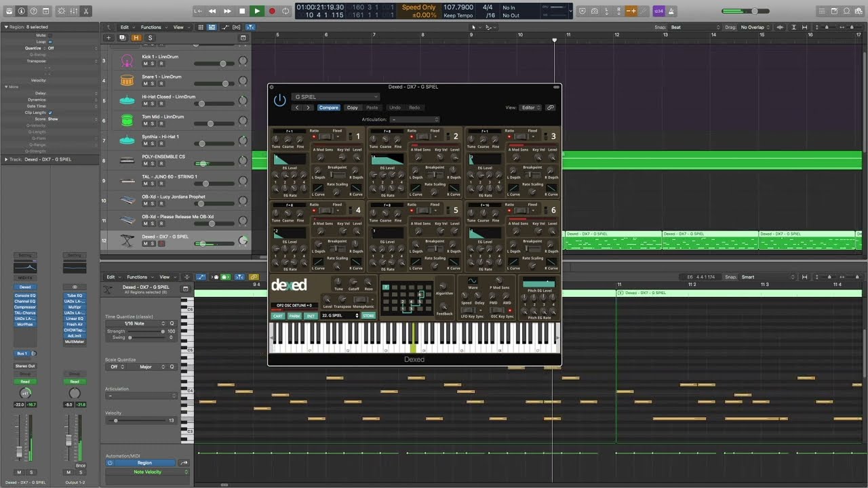This screenshot has height=488, width=868.
Task: Open Quick Help
Action: click(x=35, y=11)
